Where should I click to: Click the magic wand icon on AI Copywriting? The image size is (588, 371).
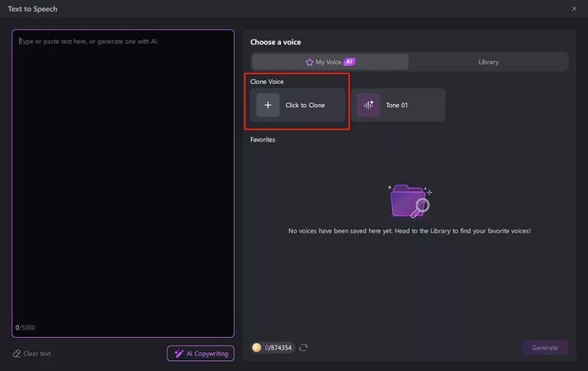pyautogui.click(x=179, y=354)
